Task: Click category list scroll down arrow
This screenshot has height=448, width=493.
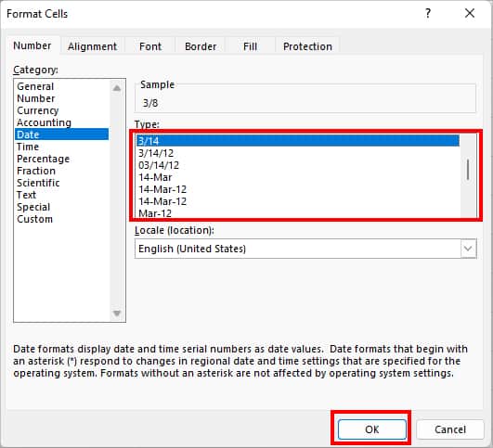Action: pyautogui.click(x=117, y=314)
